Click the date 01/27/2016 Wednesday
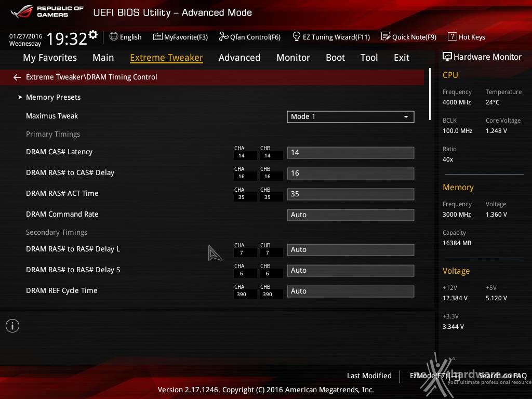 pyautogui.click(x=26, y=39)
